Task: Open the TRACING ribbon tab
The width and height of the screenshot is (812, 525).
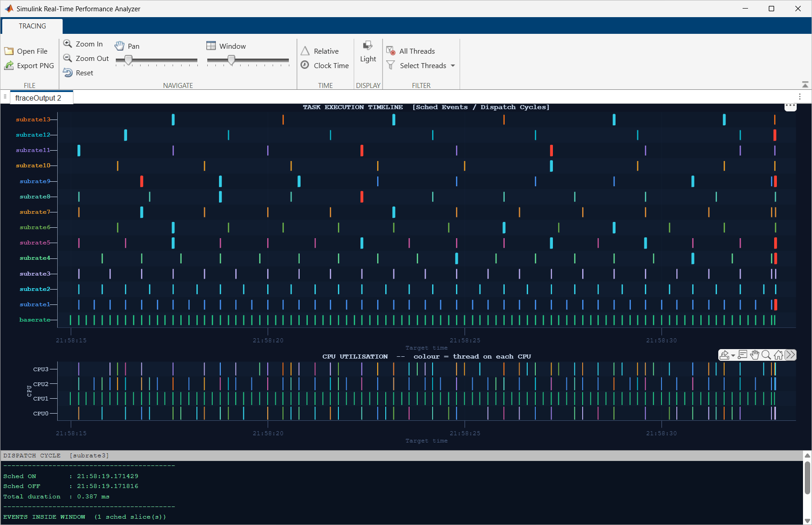Action: pos(32,26)
